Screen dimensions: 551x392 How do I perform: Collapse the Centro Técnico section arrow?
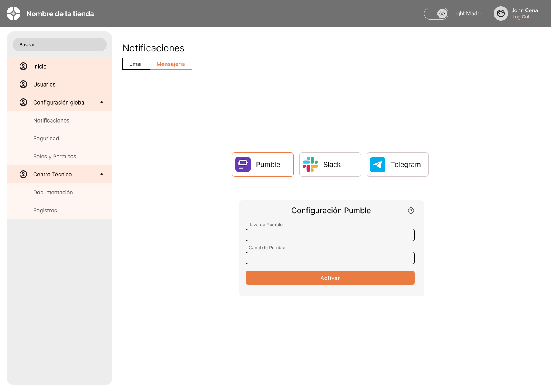(x=102, y=174)
